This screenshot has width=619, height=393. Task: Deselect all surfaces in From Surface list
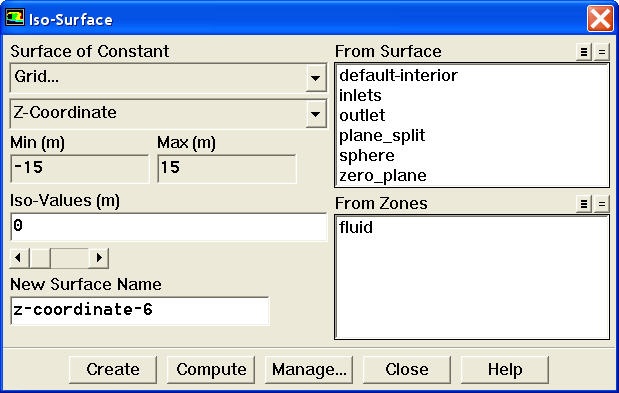point(602,52)
